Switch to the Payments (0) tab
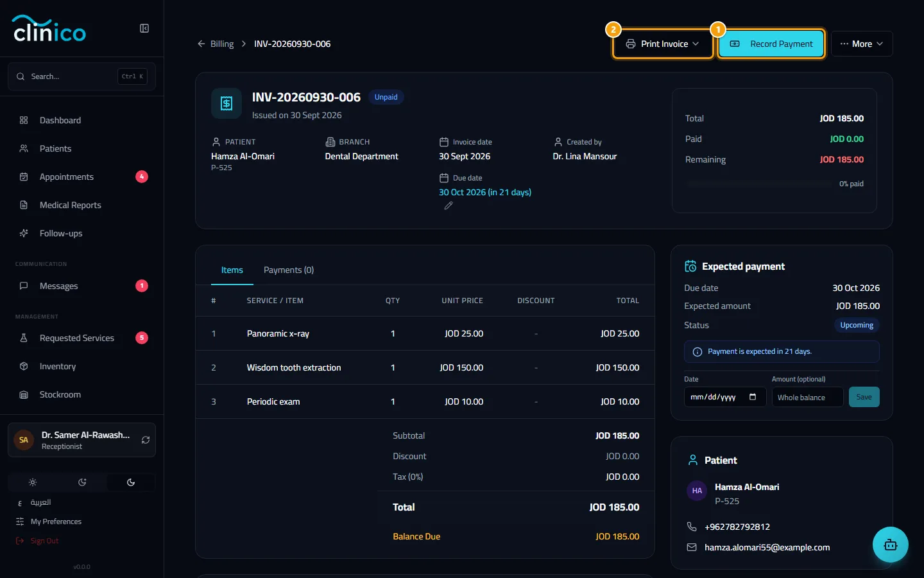This screenshot has height=578, width=924. click(289, 270)
